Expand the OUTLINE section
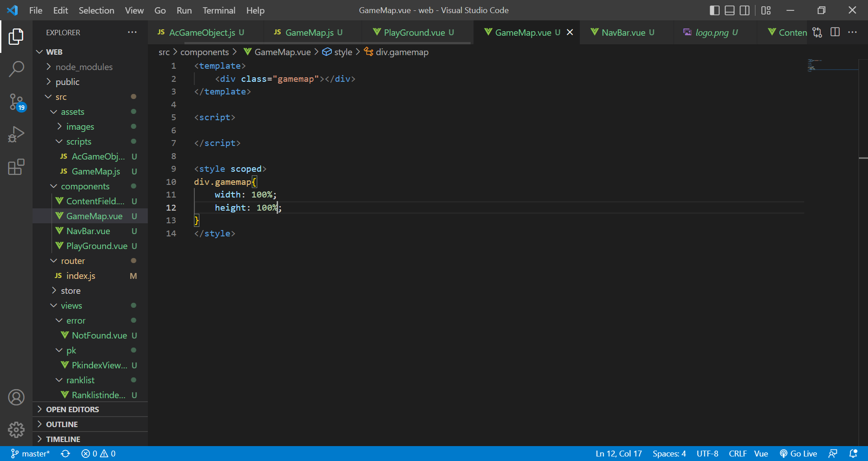 [90, 424]
